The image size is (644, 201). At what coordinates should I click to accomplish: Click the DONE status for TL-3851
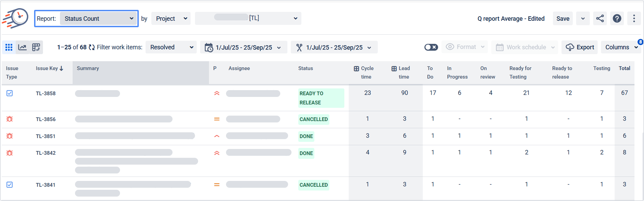306,136
